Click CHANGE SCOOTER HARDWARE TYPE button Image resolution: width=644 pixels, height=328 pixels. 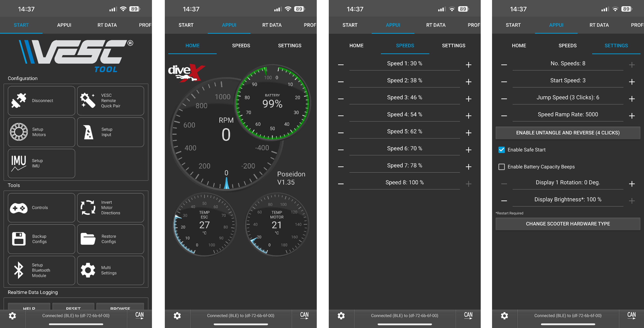tap(568, 223)
